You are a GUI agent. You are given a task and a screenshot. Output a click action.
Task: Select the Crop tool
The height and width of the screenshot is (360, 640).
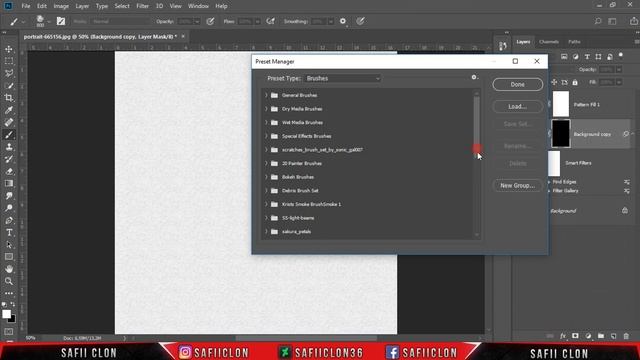[9, 98]
